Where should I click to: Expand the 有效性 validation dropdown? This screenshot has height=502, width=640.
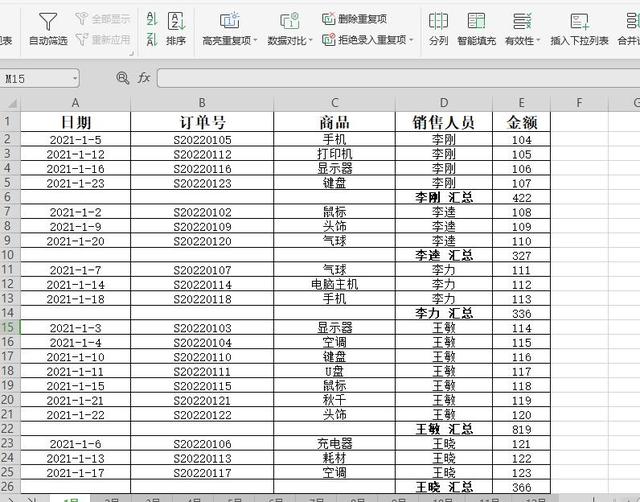coord(538,40)
